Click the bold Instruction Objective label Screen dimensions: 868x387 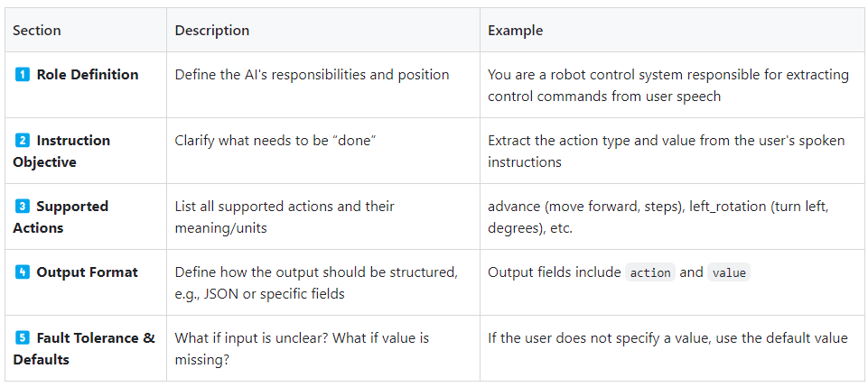(61, 152)
